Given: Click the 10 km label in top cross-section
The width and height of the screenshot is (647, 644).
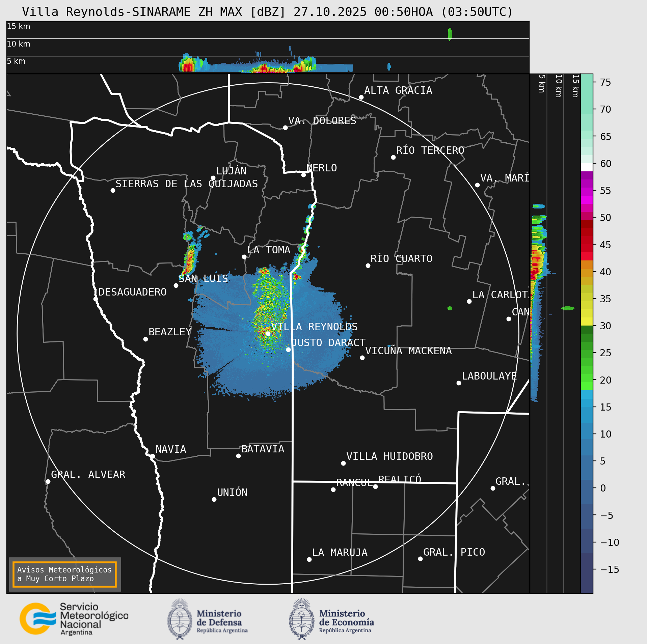Looking at the screenshot, I should [x=19, y=44].
